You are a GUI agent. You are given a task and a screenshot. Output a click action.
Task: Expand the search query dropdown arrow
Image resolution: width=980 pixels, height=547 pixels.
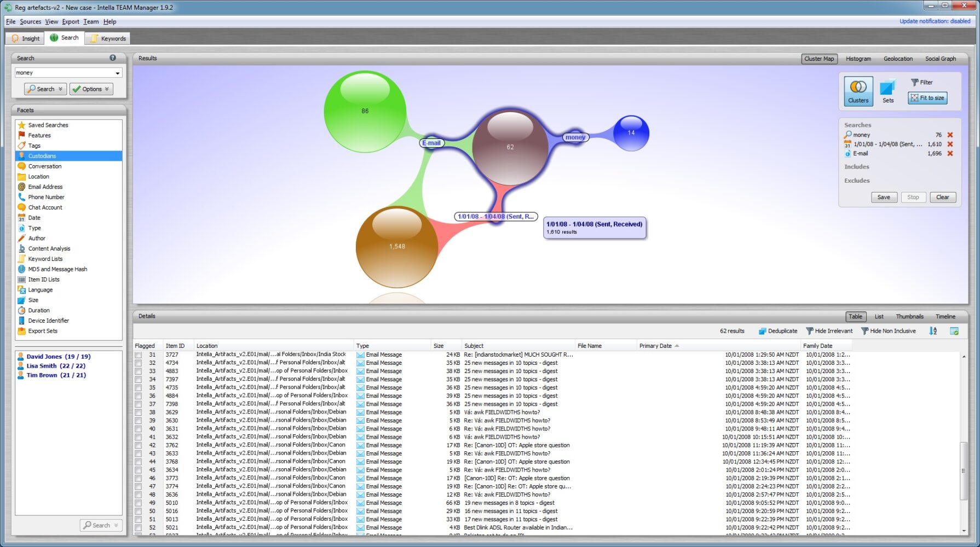coord(118,73)
